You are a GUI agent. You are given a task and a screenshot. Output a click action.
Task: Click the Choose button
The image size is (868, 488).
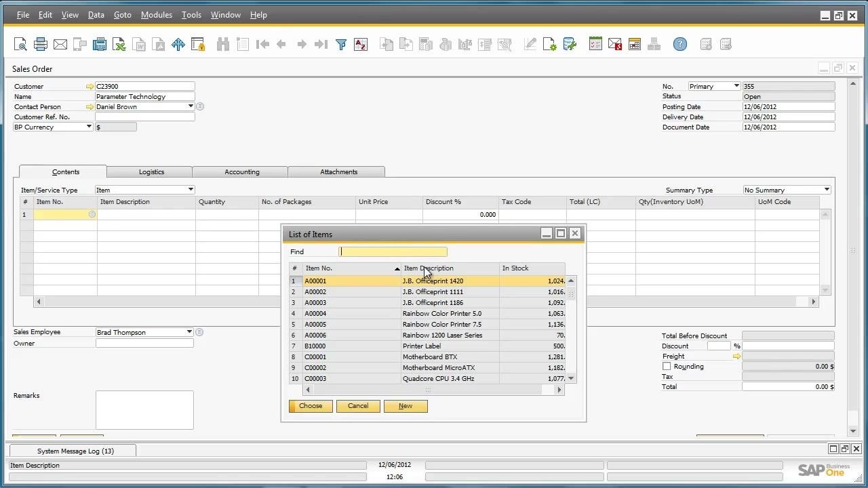coord(311,406)
